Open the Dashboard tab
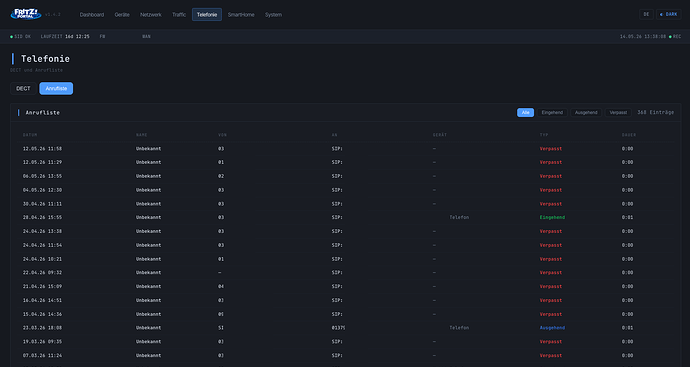Screen dimensions: 690x367 pos(92,15)
